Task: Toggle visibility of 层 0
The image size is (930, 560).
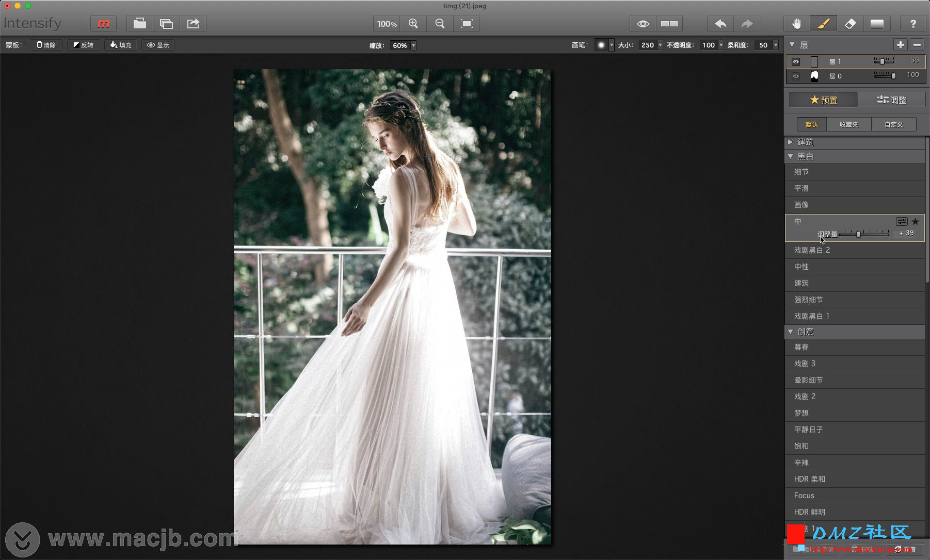Action: 796,76
